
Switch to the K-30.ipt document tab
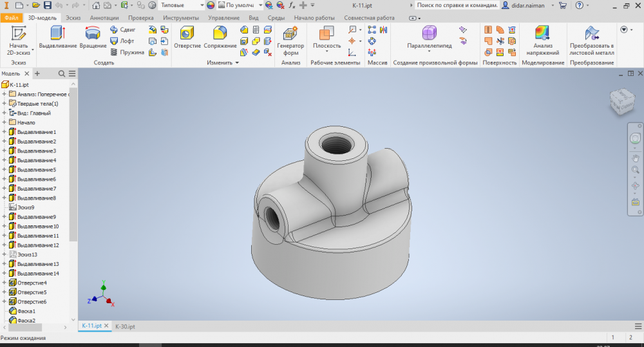coord(125,326)
